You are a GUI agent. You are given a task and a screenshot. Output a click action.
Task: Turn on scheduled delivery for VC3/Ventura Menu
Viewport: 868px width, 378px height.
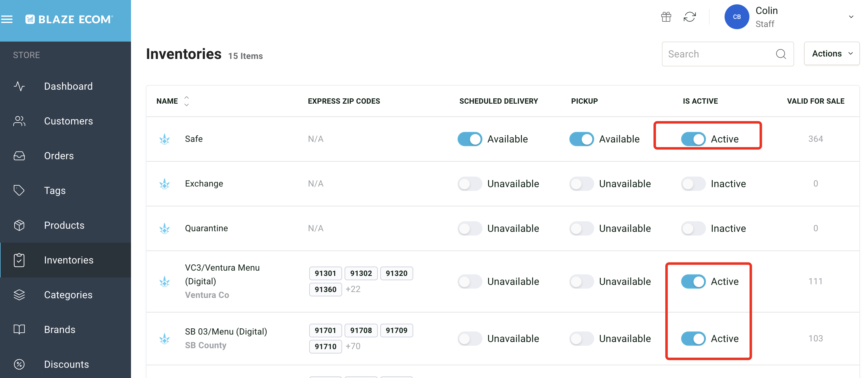click(x=469, y=282)
